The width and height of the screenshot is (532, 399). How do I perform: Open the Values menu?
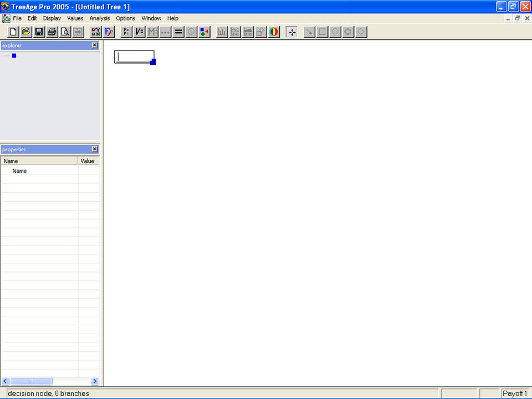75,18
